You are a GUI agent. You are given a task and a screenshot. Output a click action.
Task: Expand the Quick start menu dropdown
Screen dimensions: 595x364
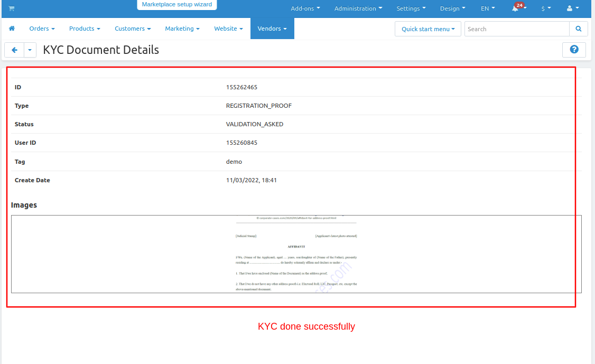coord(428,29)
